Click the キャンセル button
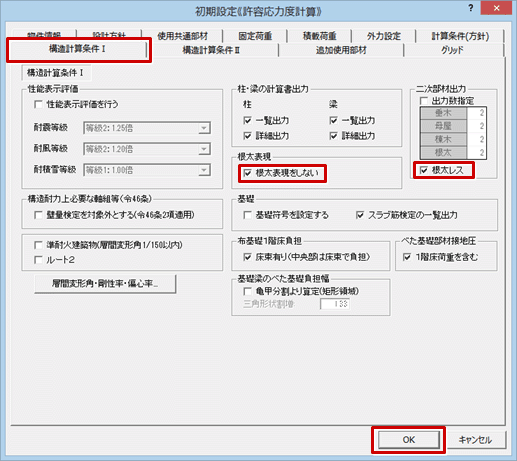Image resolution: width=517 pixels, height=461 pixels. 475,440
